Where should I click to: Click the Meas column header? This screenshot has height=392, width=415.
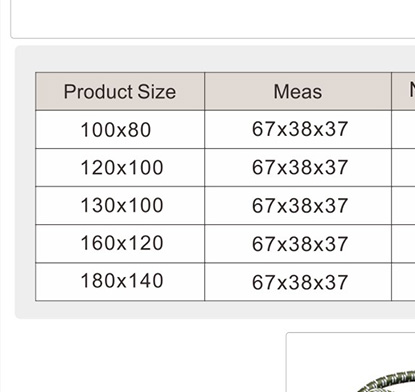pos(298,91)
